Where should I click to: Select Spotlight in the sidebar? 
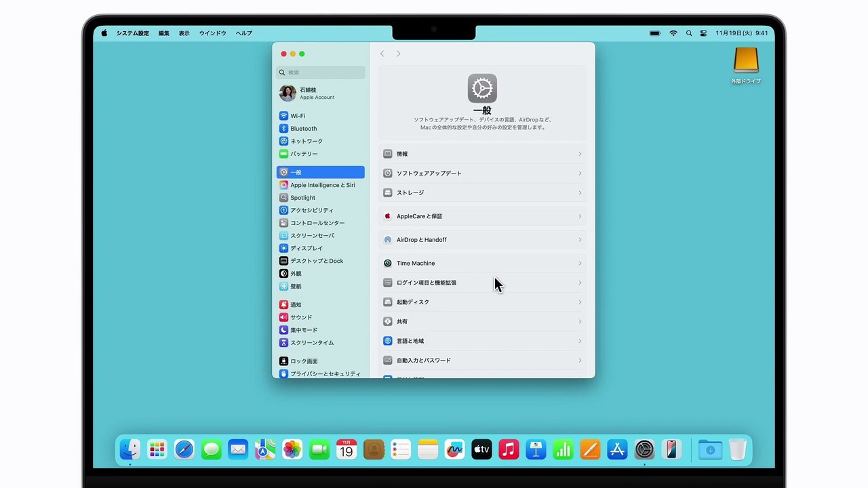(x=320, y=198)
